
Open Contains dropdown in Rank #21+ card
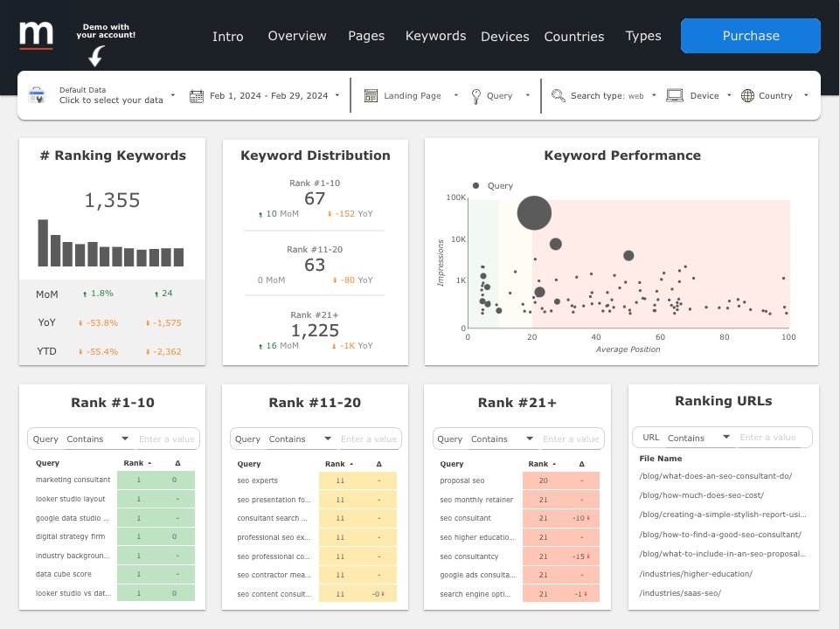(502, 439)
